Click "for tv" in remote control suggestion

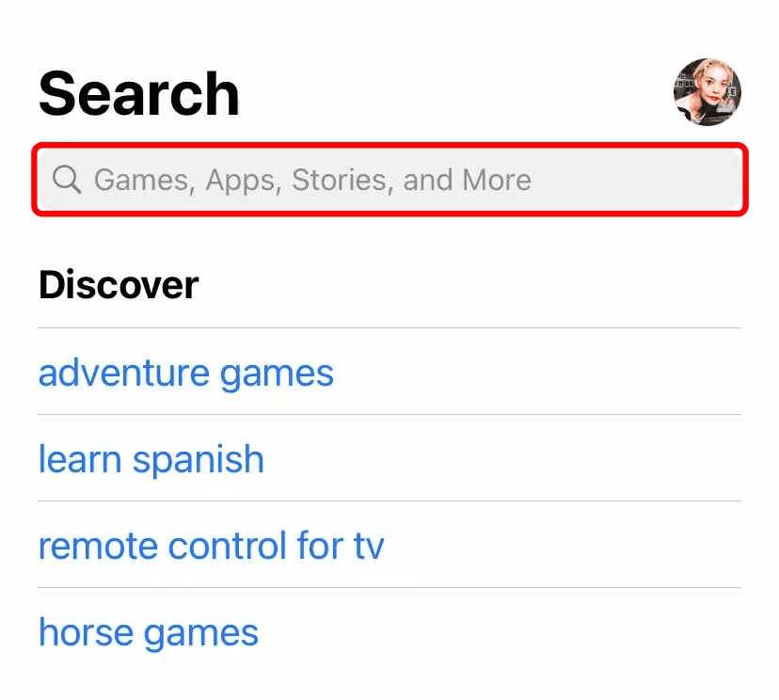[x=341, y=546]
